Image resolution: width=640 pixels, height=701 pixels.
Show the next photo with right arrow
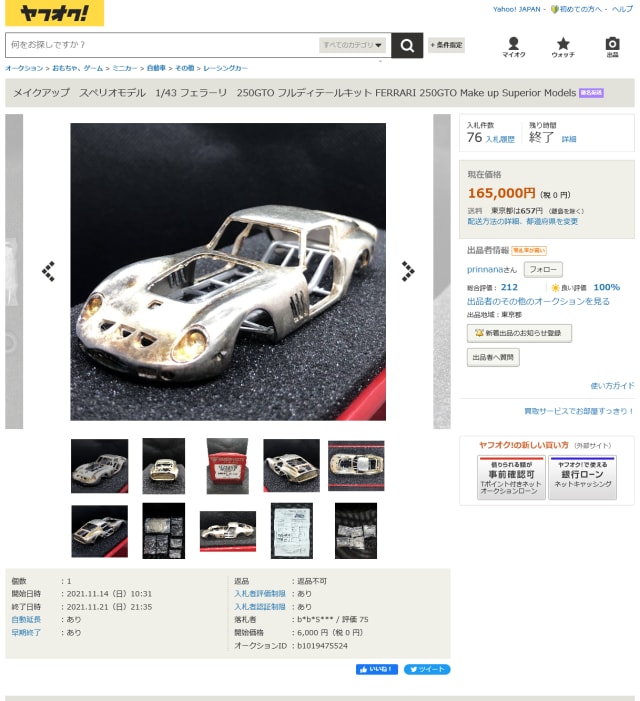[x=408, y=271]
